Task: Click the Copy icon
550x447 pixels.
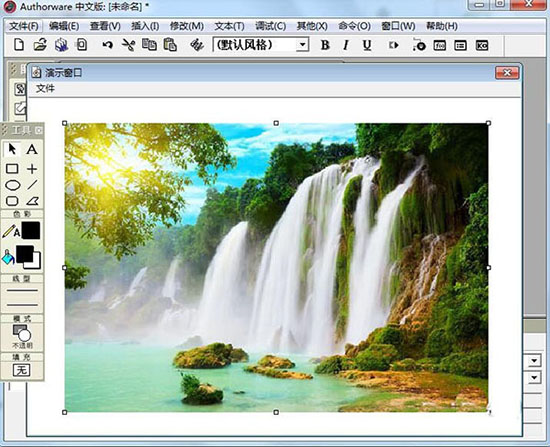Action: [x=149, y=45]
